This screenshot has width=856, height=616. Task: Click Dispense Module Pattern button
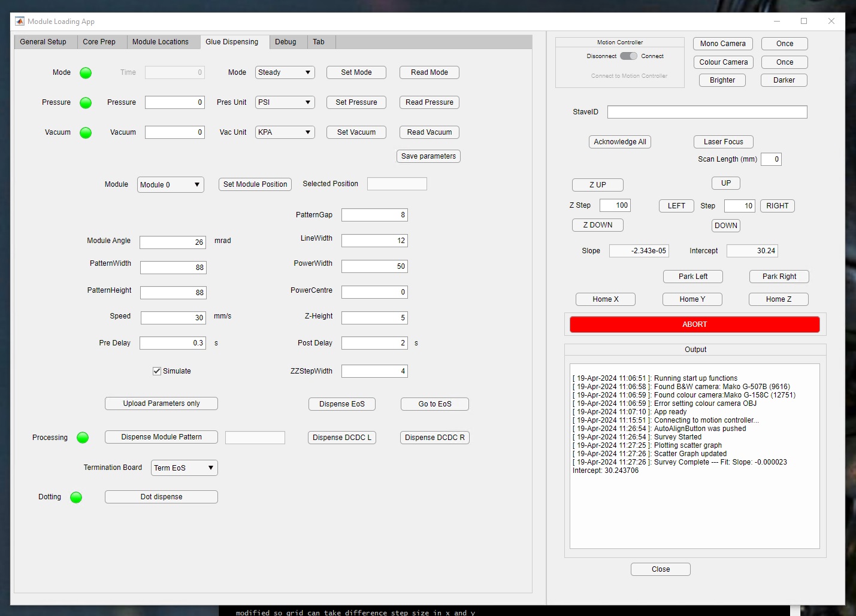pyautogui.click(x=161, y=437)
